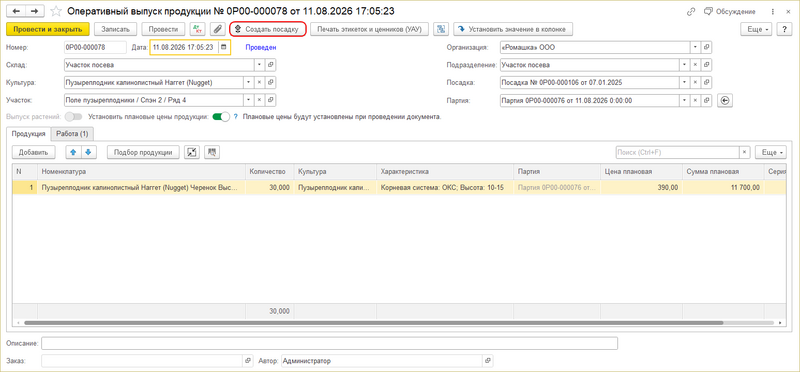Image resolution: width=800 pixels, height=372 pixels.
Task: Add document to favorites with star icon
Action: click(x=56, y=11)
